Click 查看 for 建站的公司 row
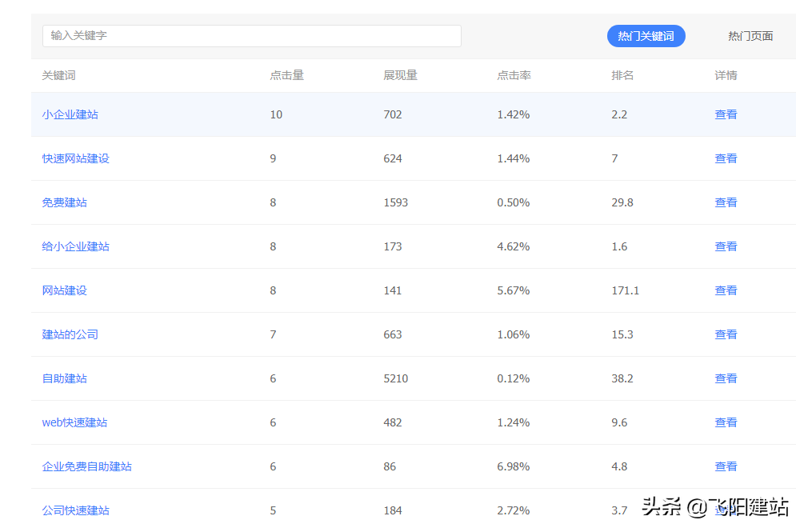 (726, 334)
